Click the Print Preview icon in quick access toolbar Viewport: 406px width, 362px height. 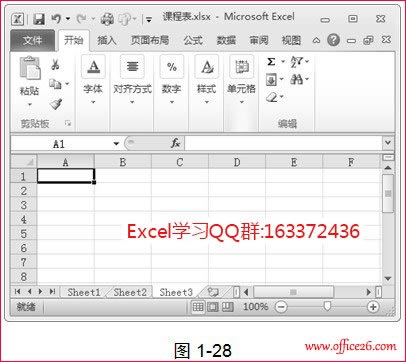[x=107, y=19]
